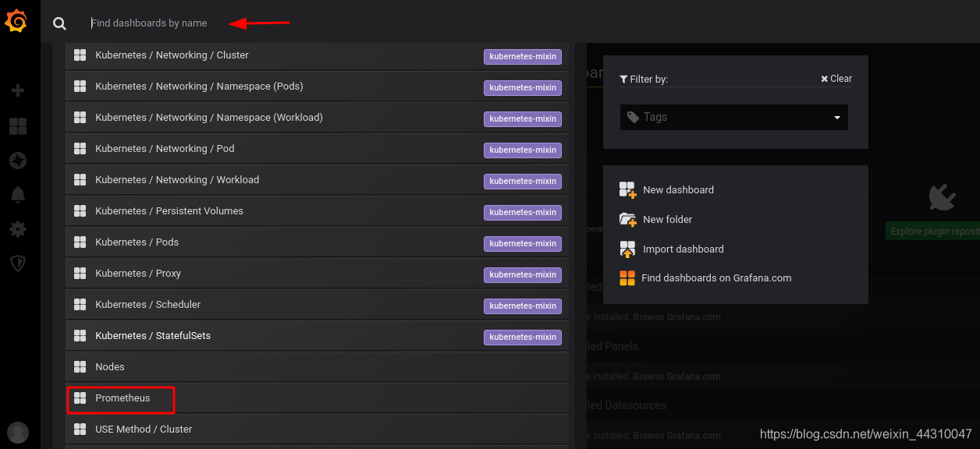Open the Dashboards icon in sidebar

coord(17,126)
